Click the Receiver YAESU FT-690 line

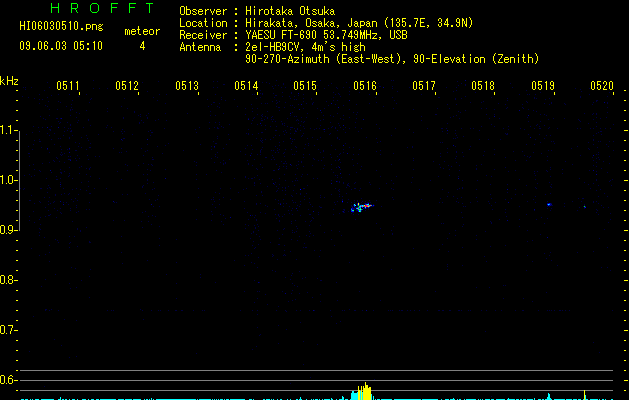coord(293,35)
